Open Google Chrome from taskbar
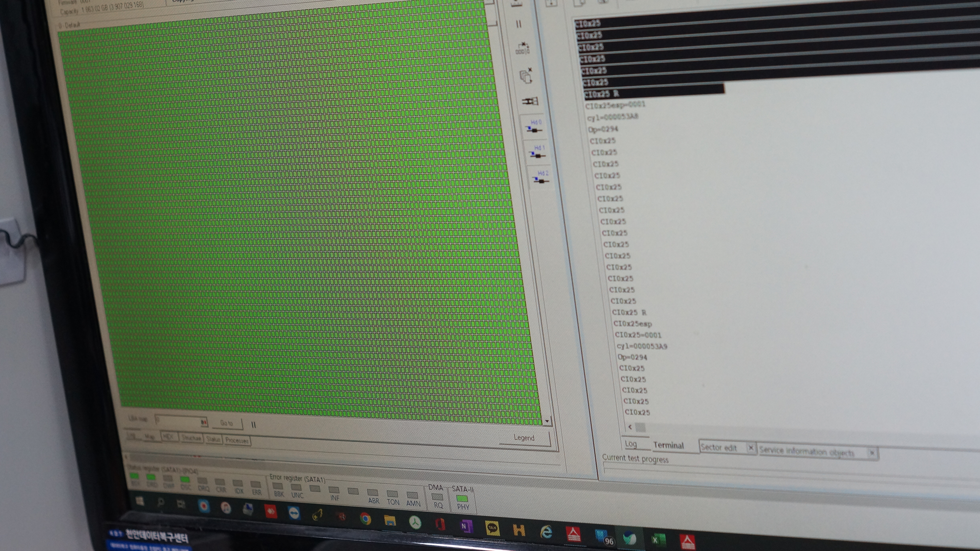 coord(365,519)
